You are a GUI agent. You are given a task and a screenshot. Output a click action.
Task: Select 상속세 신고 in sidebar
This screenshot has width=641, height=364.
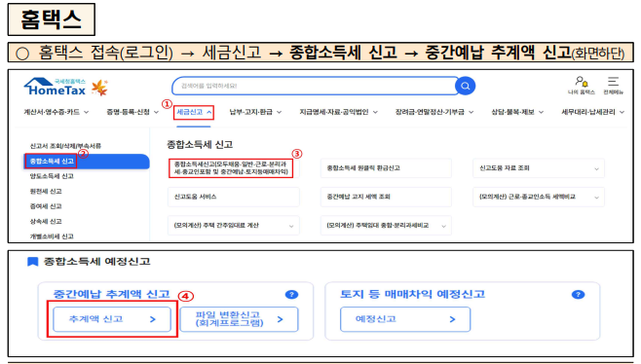pyautogui.click(x=46, y=222)
